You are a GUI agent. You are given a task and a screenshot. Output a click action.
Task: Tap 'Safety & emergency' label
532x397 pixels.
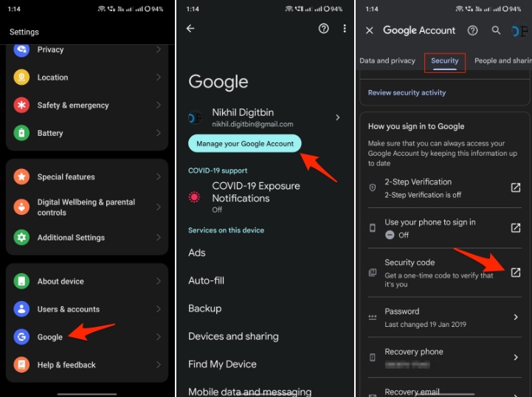73,106
